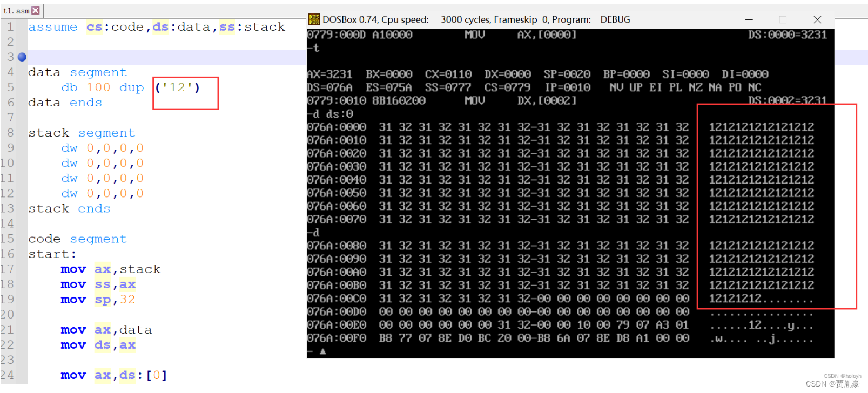Image resolution: width=868 pixels, height=393 pixels.
Task: Click the 'NV UP EI PL NZ NA PO NC' flags
Action: click(x=685, y=87)
